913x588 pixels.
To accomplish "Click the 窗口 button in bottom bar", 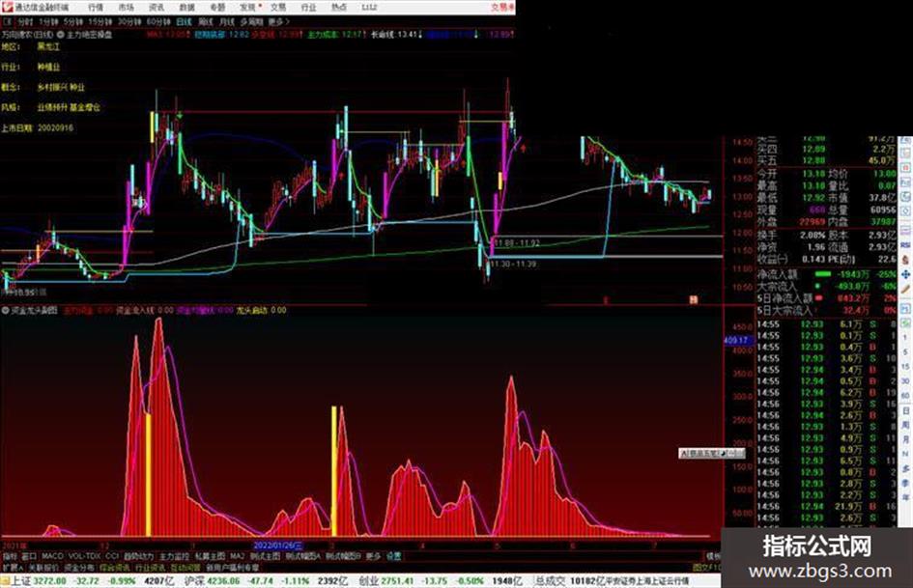I will point(29,556).
